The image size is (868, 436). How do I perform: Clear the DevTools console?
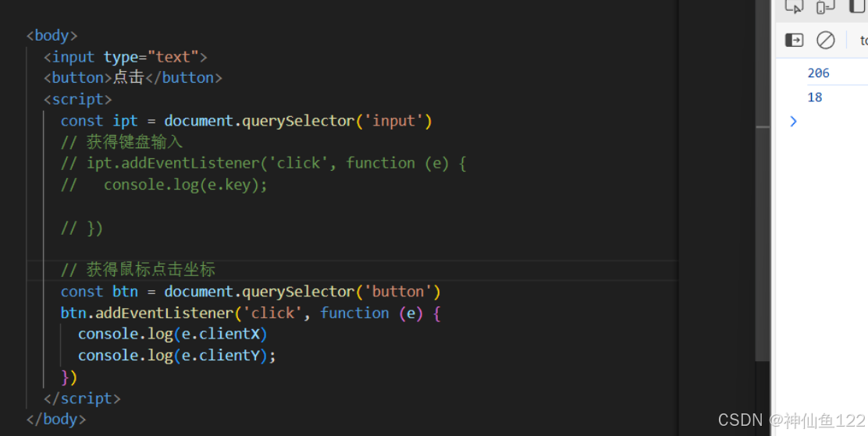pyautogui.click(x=825, y=40)
